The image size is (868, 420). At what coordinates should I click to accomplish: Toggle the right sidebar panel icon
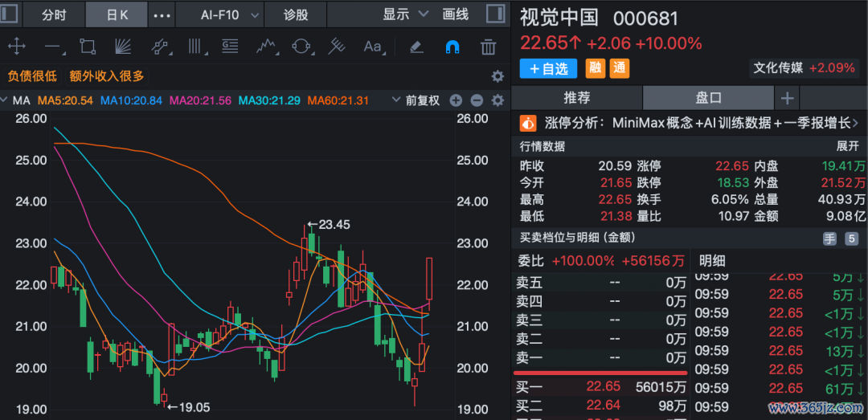pyautogui.click(x=495, y=14)
